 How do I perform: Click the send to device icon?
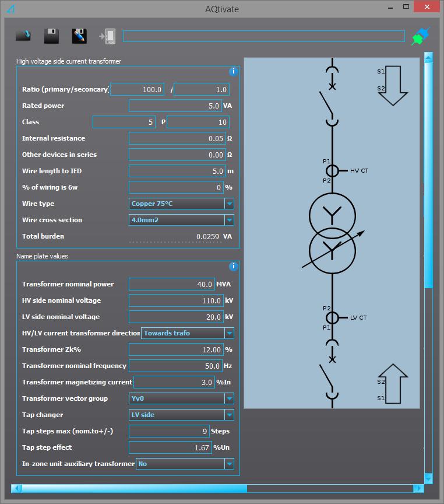[x=108, y=36]
